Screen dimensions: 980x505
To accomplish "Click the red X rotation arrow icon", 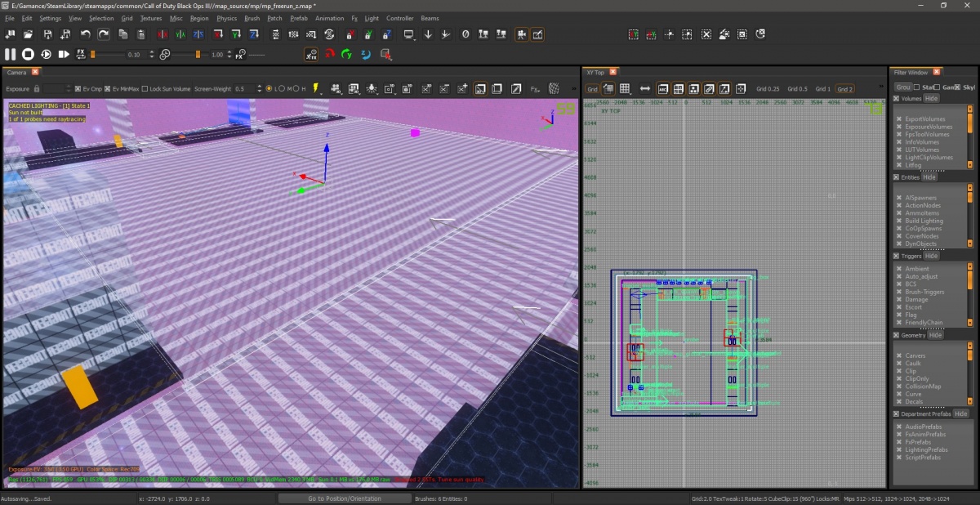I will click(330, 54).
